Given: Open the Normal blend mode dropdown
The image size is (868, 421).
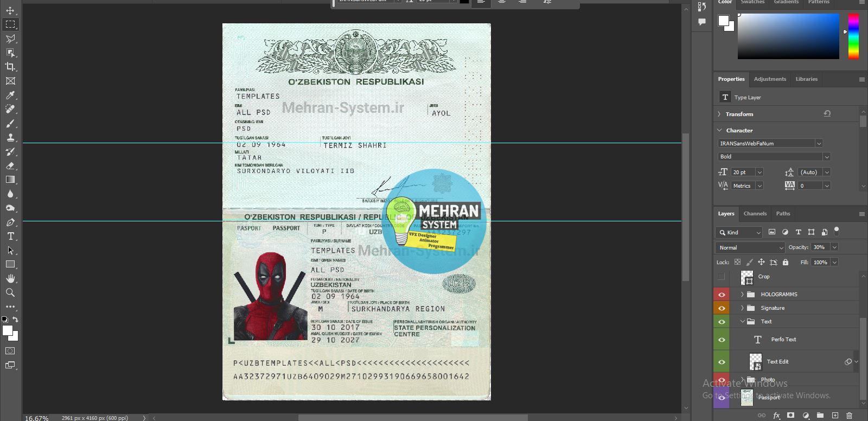Looking at the screenshot, I should [x=750, y=247].
